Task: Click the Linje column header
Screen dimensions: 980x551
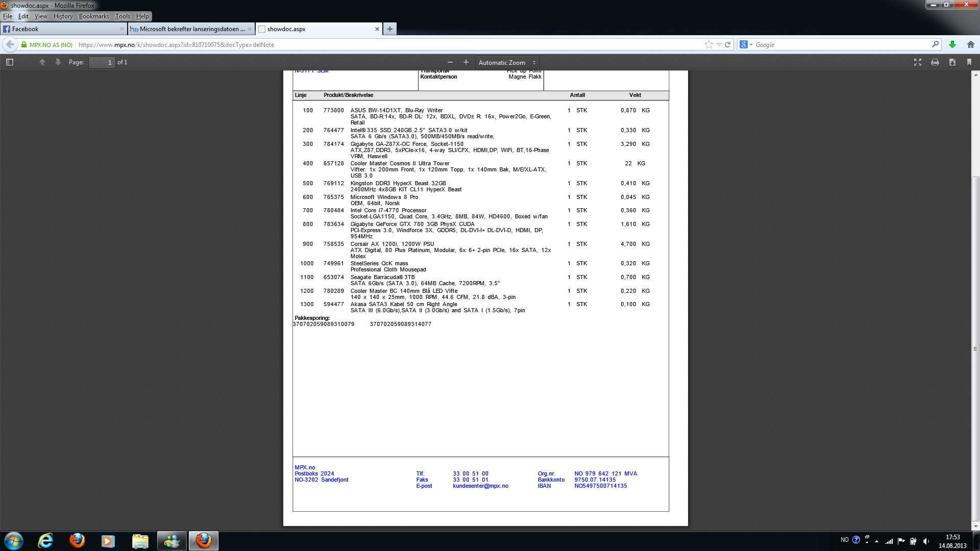Action: [301, 95]
